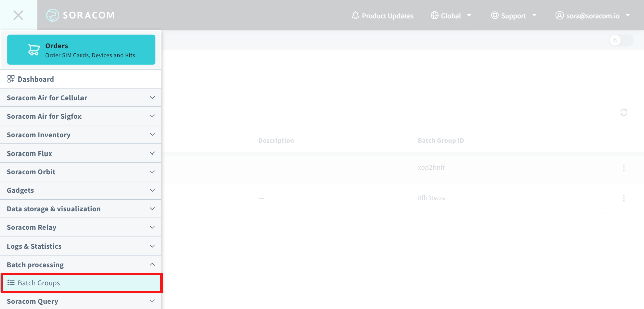Click the Product Updates bell icon

(x=355, y=15)
